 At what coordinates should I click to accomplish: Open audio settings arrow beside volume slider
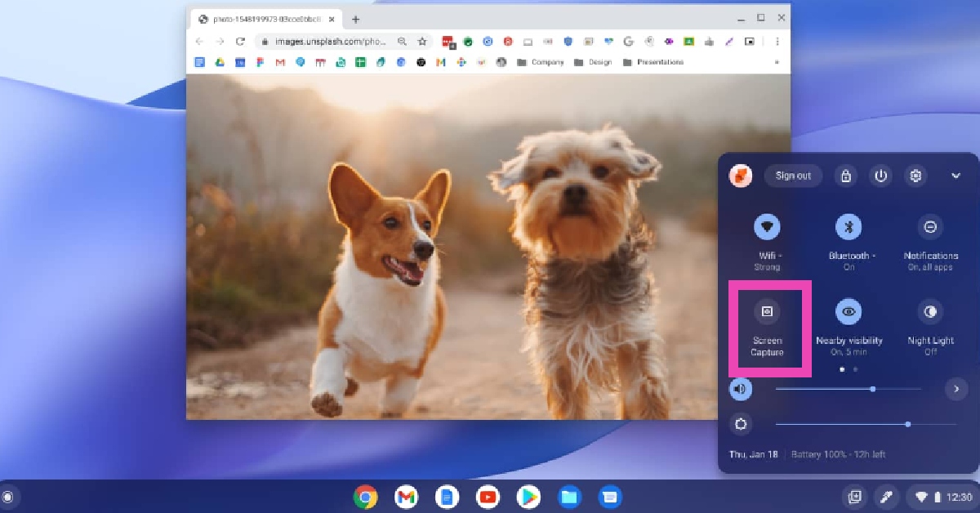pos(956,389)
